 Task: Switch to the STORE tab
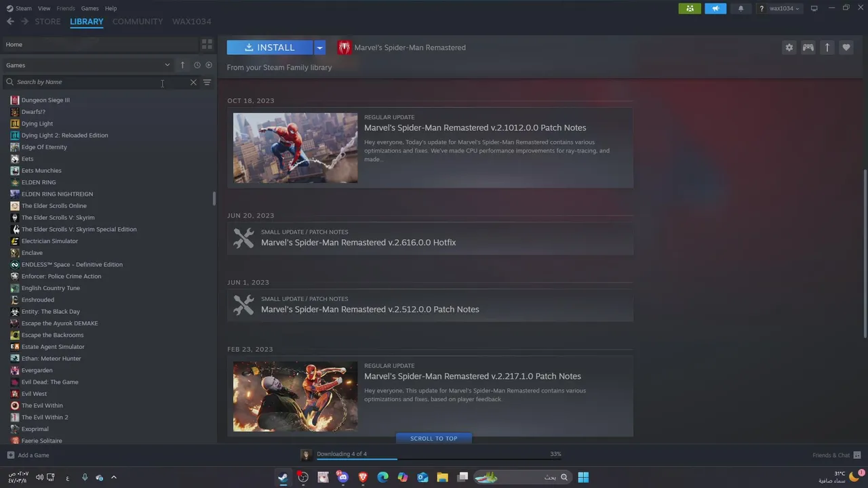tap(47, 22)
